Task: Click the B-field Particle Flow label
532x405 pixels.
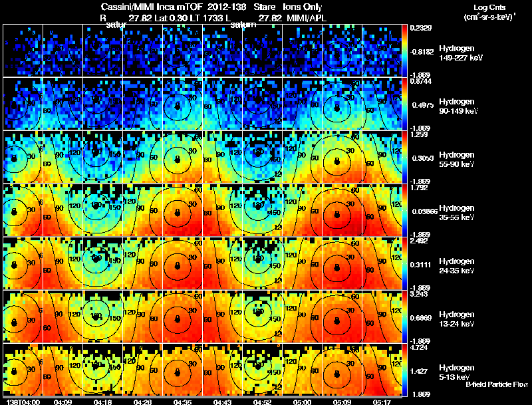Action: point(497,384)
